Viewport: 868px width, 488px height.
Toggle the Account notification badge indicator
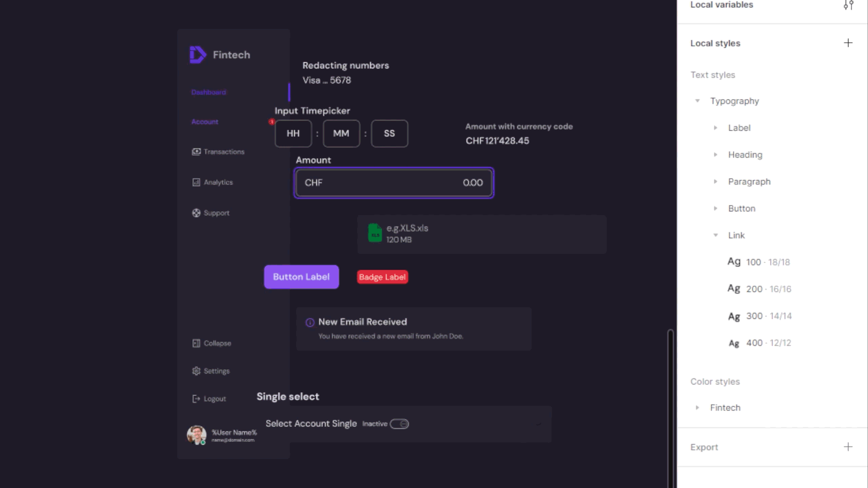[272, 122]
